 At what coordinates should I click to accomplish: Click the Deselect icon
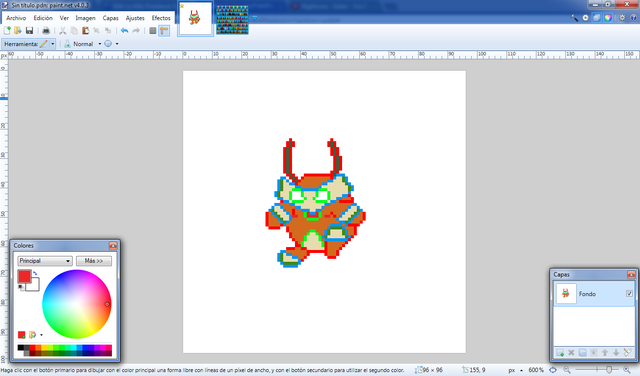coord(108,31)
